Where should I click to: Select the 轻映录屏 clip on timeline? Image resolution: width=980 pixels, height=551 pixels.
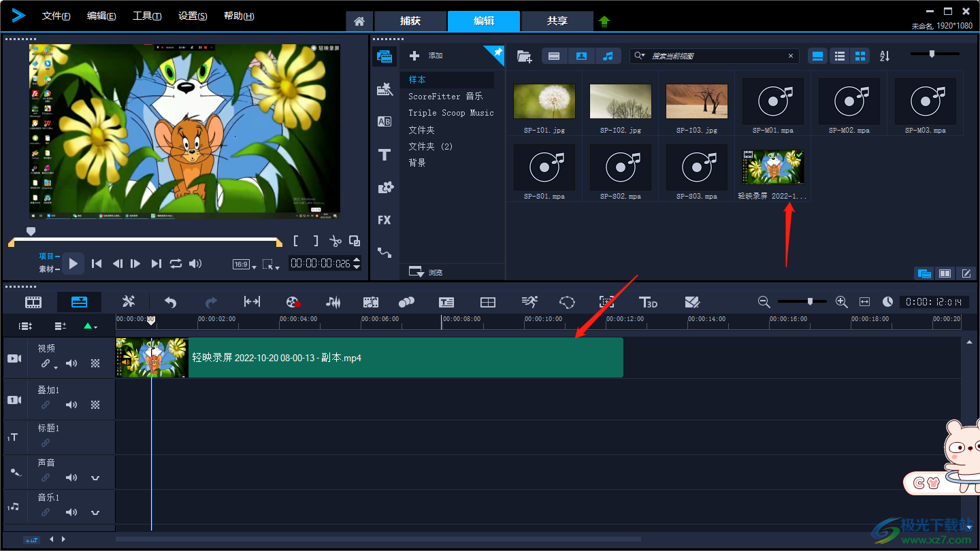tap(370, 357)
